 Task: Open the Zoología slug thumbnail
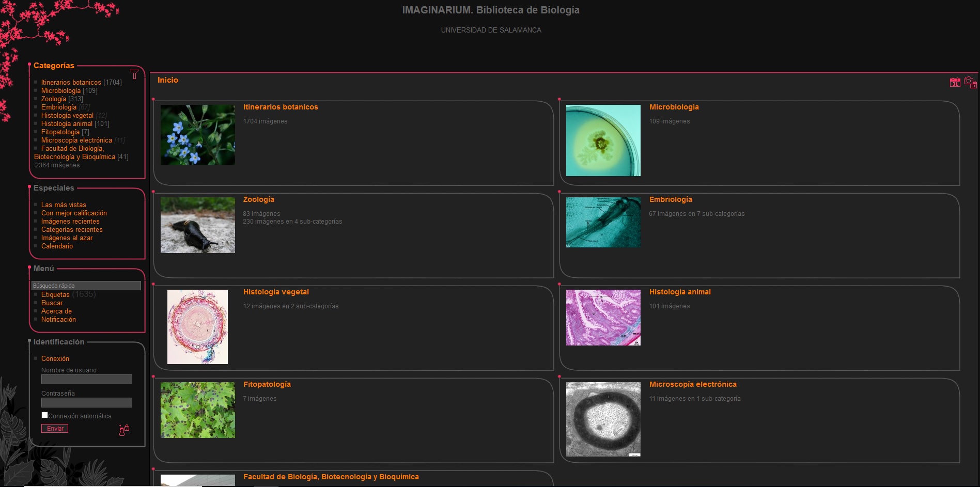197,225
